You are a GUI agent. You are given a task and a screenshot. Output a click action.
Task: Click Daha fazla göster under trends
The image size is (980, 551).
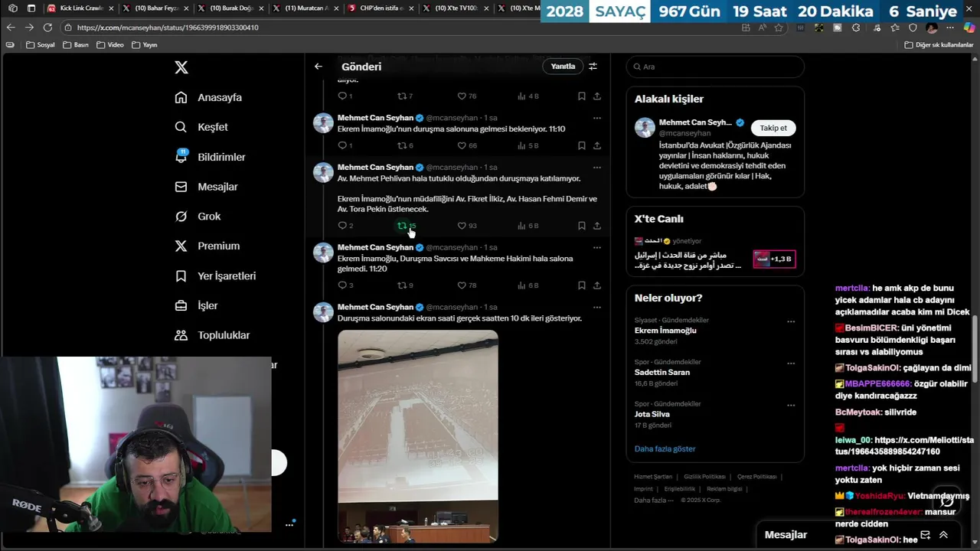(665, 449)
